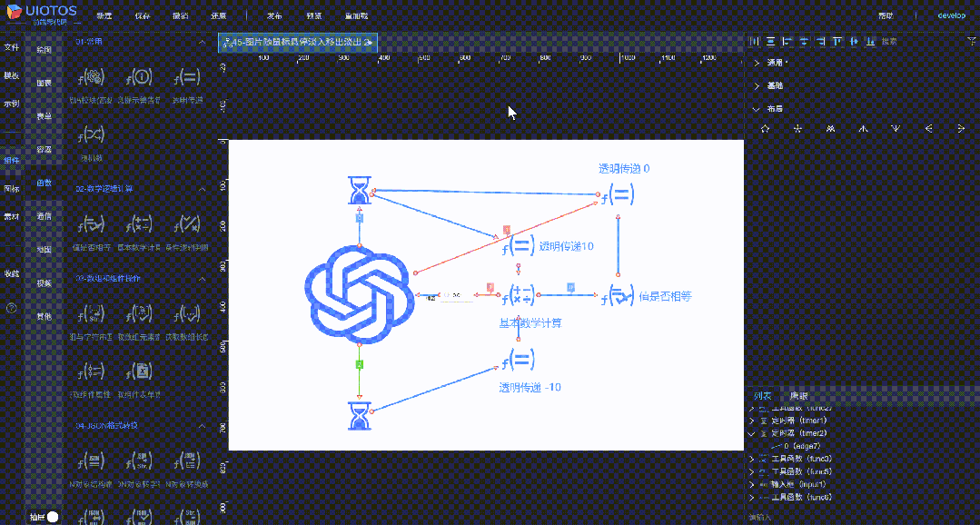The height and width of the screenshot is (525, 980).
Task: Click 重加载 in the top toolbar
Action: [356, 15]
